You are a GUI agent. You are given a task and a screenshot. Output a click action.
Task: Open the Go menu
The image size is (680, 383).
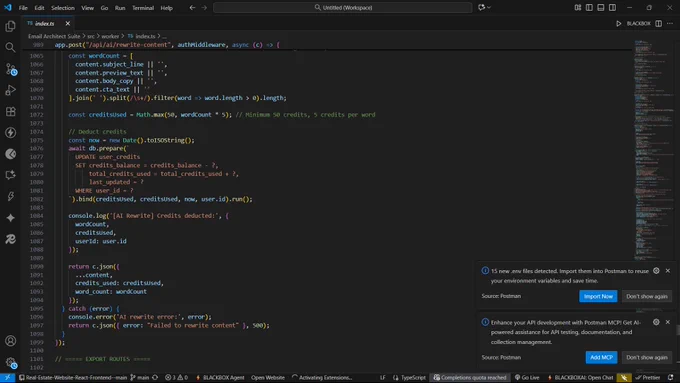click(104, 8)
